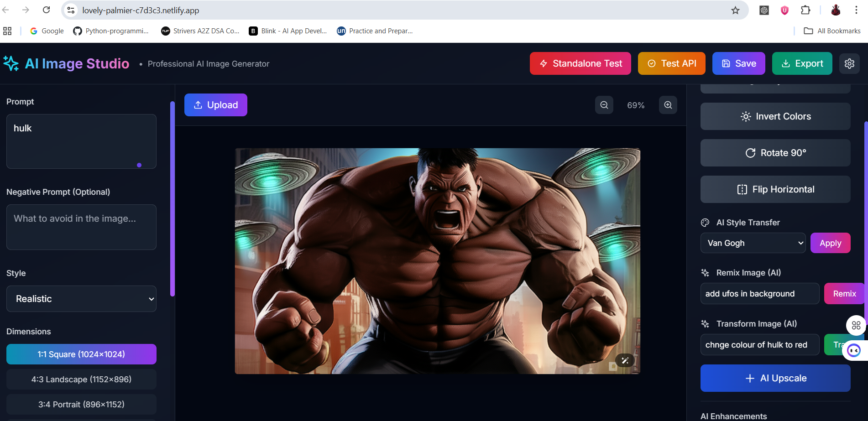
Task: Flip the image horizontally
Action: (775, 189)
